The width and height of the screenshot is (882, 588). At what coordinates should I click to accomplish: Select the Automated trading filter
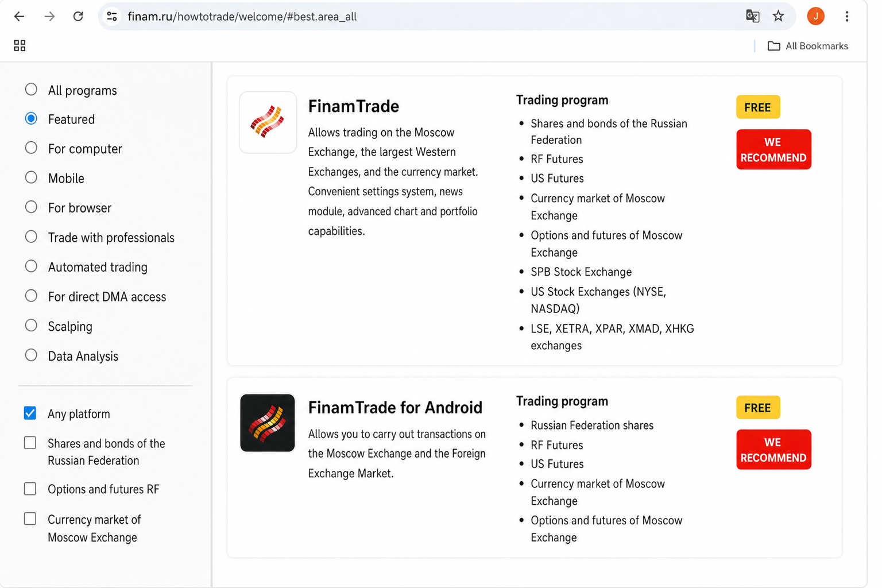point(31,266)
